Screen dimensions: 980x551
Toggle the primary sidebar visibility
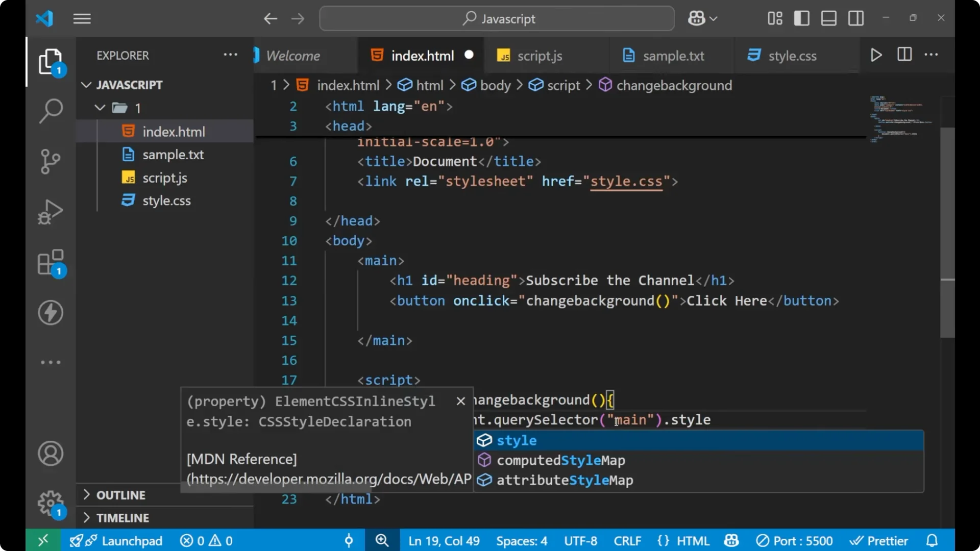point(801,18)
